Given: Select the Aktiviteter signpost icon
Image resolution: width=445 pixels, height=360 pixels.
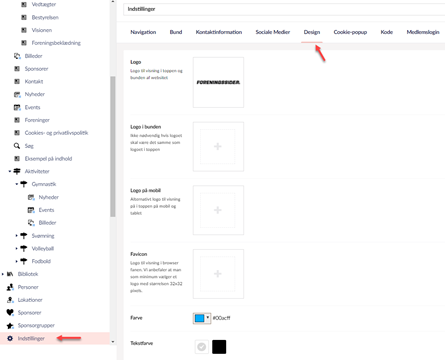Looking at the screenshot, I should [17, 171].
